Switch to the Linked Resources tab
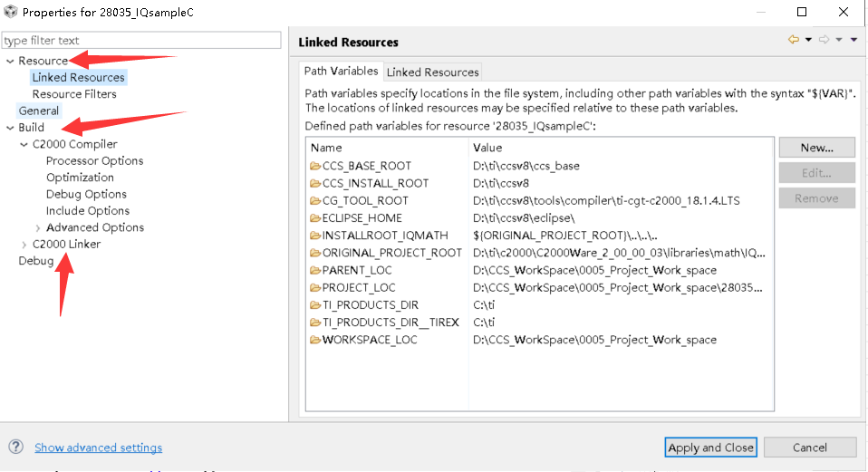 point(432,72)
